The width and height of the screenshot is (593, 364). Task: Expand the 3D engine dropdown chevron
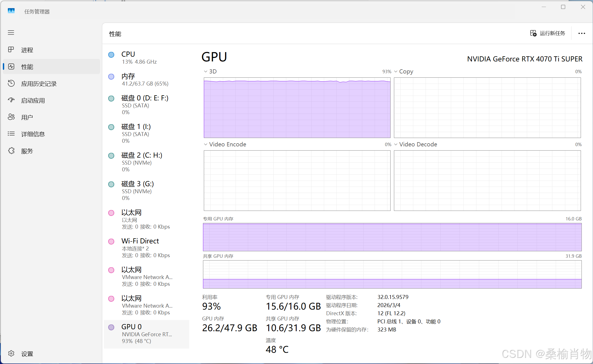(x=206, y=72)
